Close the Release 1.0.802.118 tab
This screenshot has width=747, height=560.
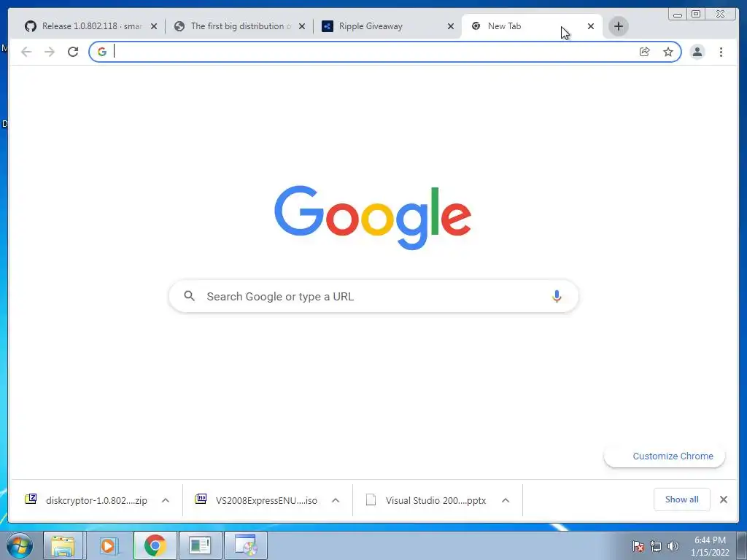tap(154, 27)
